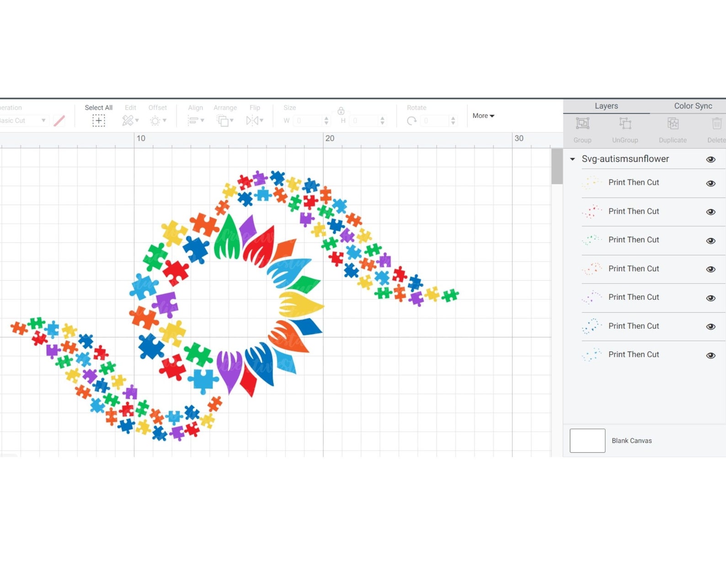This screenshot has height=588, width=726.
Task: Select the dark blue Print Then Cut layer thumbnail
Action: tap(592, 326)
